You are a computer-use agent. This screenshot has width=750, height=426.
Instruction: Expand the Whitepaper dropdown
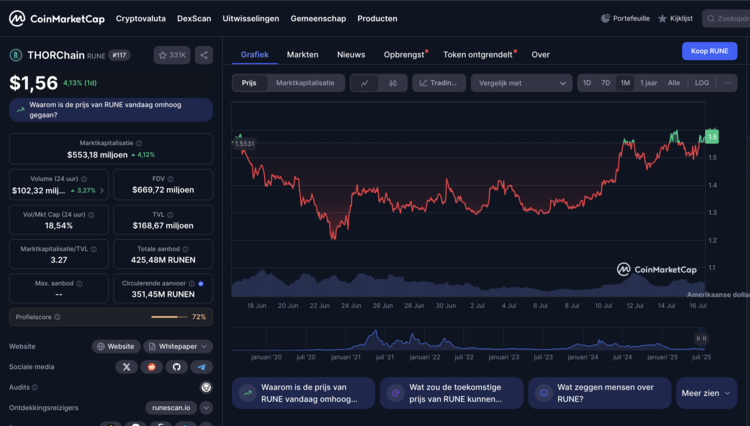click(x=178, y=346)
